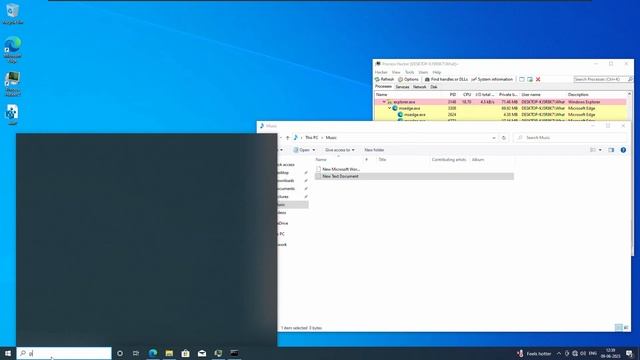This screenshot has width=640, height=360.
Task: Open the Mail app from the taskbar
Action: [x=202, y=353]
